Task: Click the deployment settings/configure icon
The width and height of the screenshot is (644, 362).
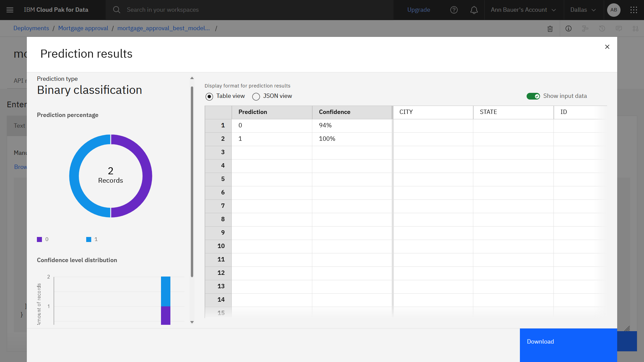Action: (x=585, y=28)
